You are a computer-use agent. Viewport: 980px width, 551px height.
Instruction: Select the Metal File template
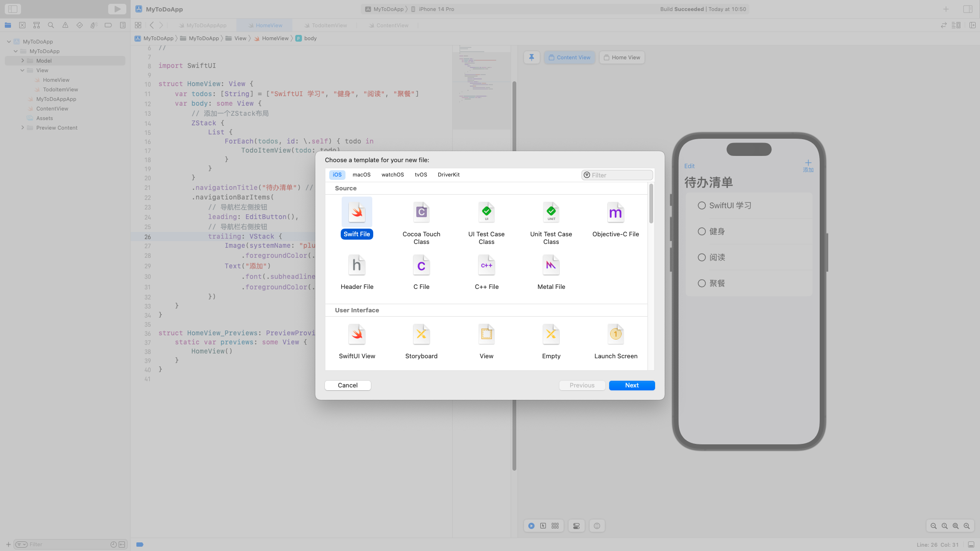[x=551, y=265]
